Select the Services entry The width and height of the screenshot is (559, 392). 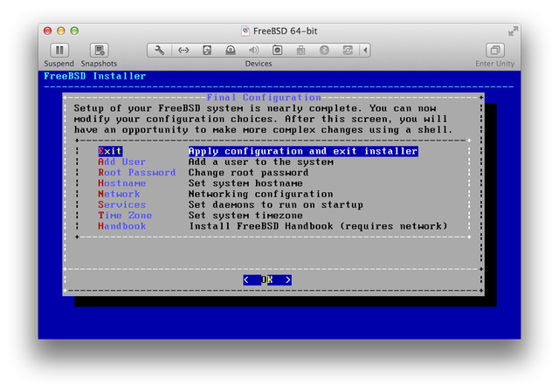pyautogui.click(x=122, y=204)
